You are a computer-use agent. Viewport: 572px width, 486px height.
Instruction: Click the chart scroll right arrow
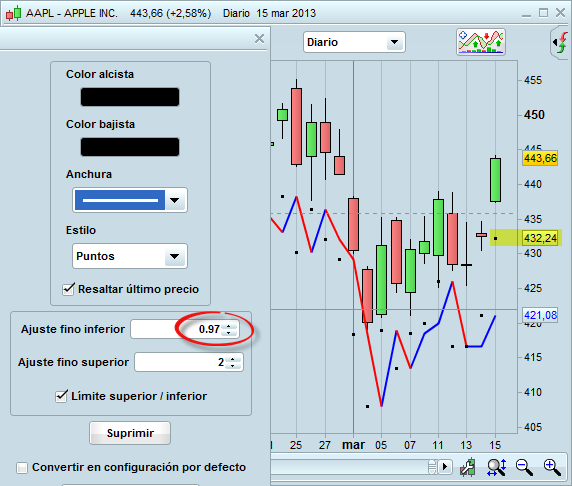[x=445, y=467]
